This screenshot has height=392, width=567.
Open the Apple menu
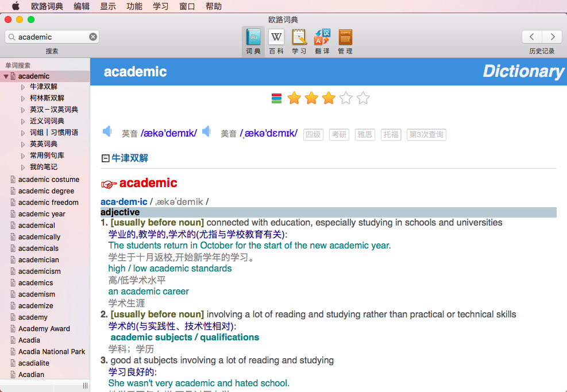[16, 6]
